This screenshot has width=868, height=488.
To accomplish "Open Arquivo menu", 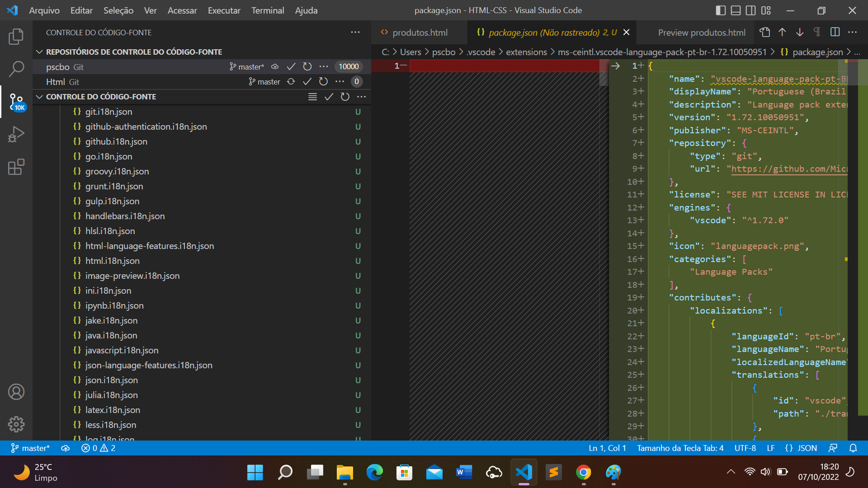I will point(44,10).
